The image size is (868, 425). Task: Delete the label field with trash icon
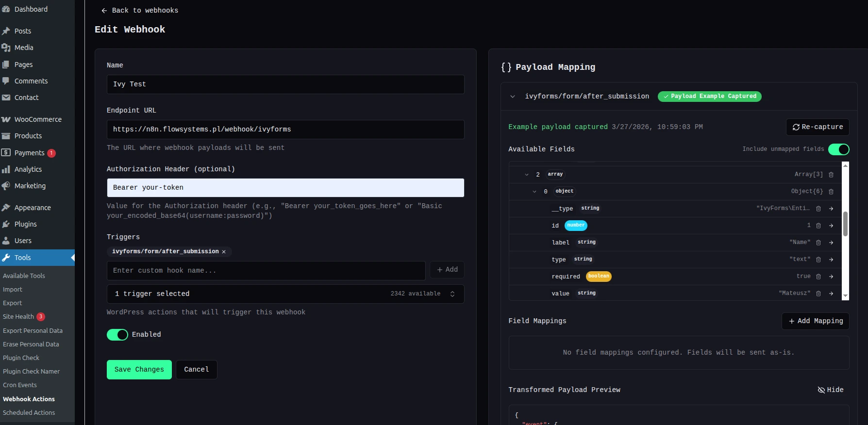coord(818,243)
